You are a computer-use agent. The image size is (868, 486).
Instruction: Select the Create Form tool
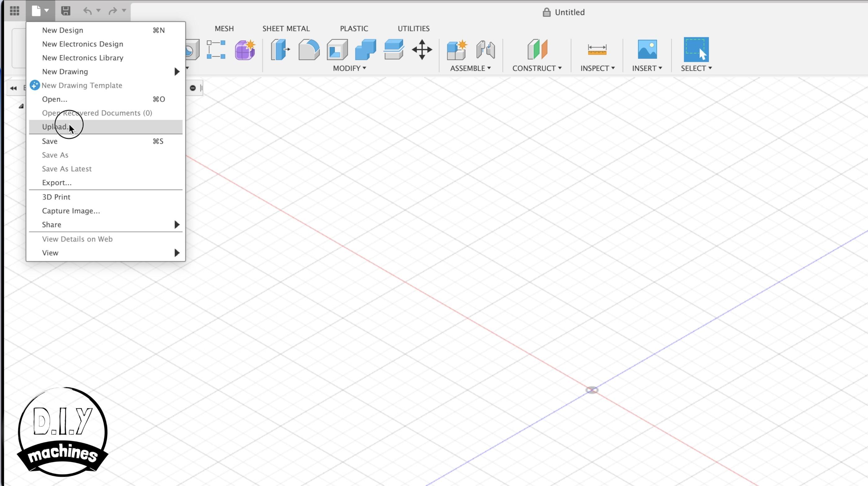coord(245,49)
